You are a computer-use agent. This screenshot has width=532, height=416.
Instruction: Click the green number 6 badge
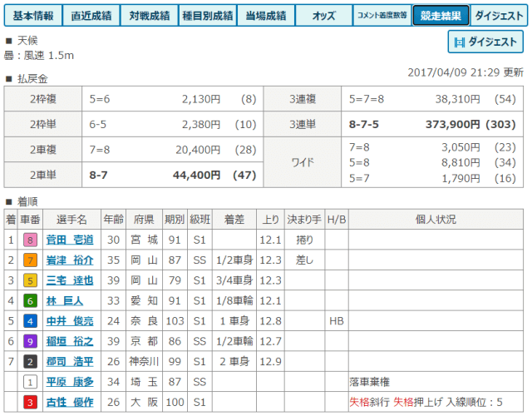coord(30,300)
